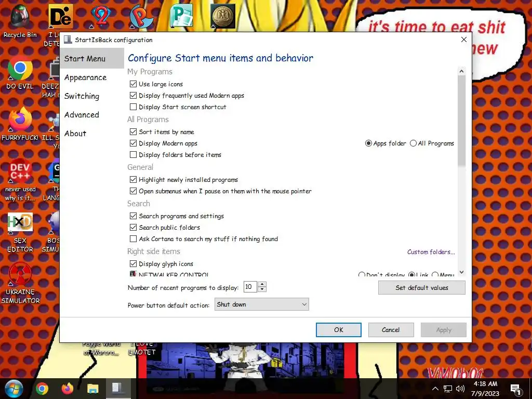Open the taskbar clock and date
Viewport: 532px width, 399px height.
485,389
